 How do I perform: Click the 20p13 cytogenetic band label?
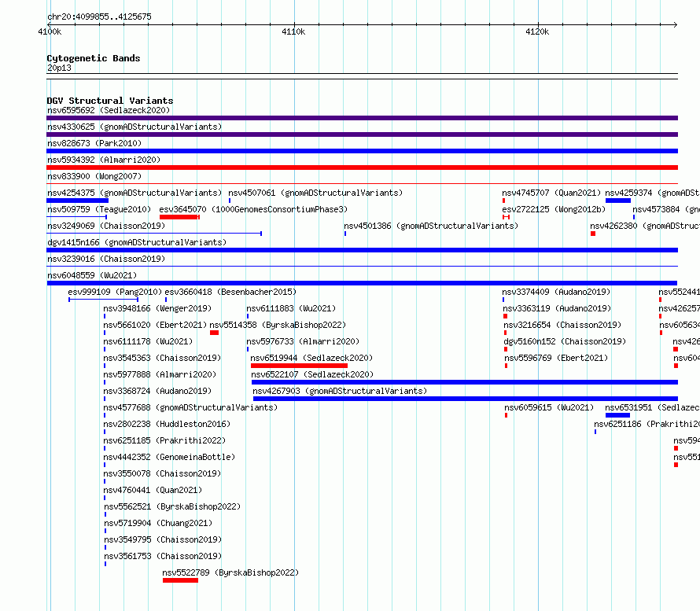[x=59, y=68]
